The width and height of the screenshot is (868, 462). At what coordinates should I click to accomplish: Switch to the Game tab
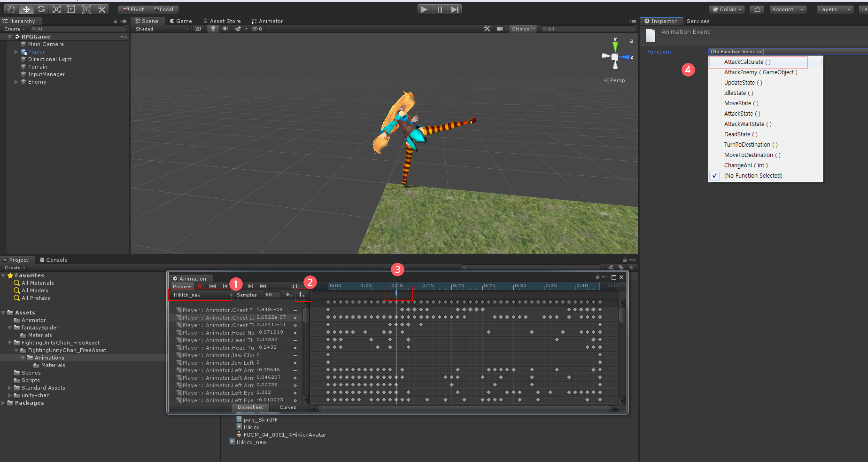[181, 21]
